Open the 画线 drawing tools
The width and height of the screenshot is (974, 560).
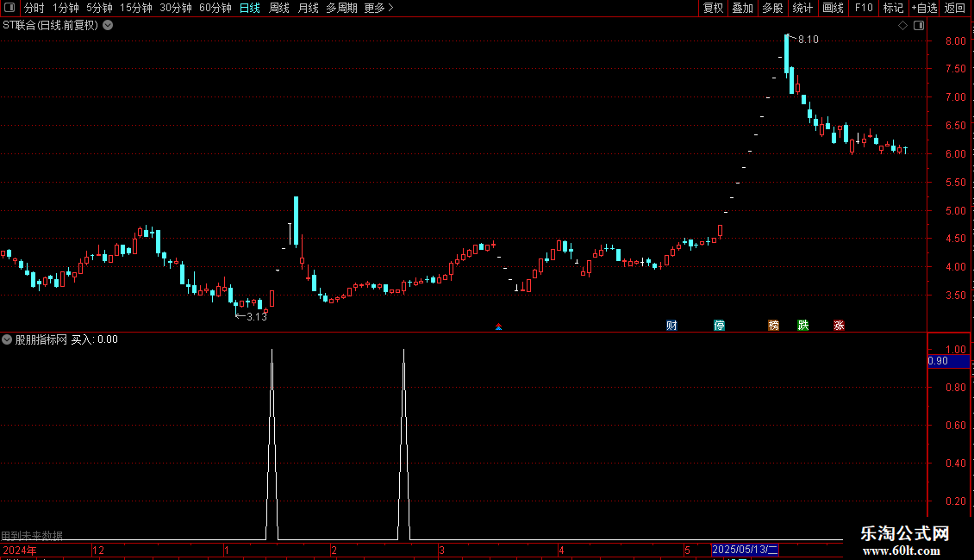[833, 8]
